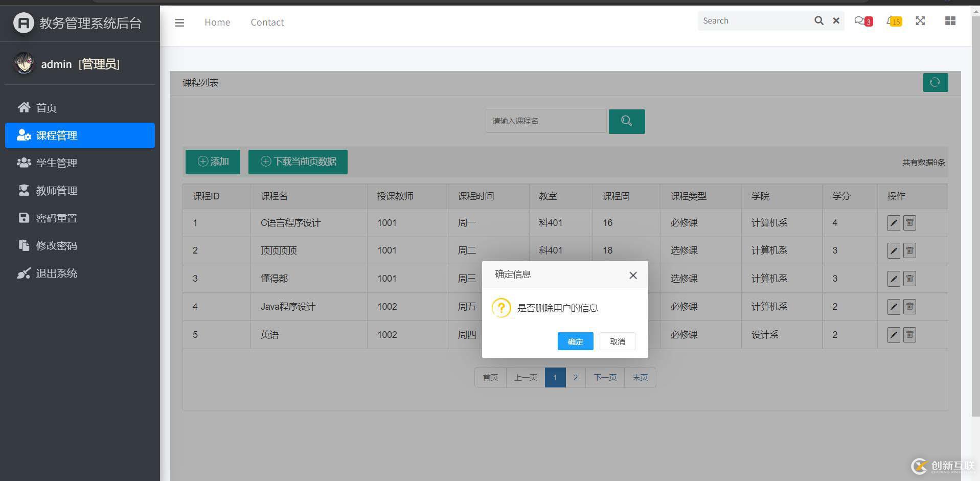Open 教师管理 in the sidebar
This screenshot has height=481, width=980.
(56, 191)
